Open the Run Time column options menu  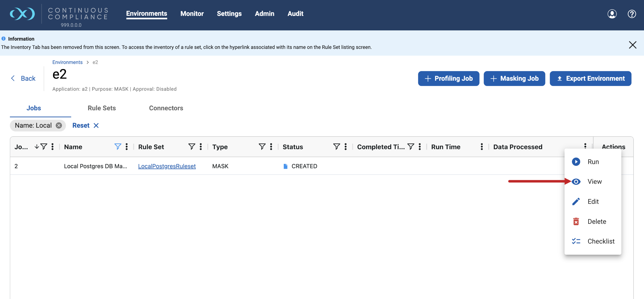coord(482,147)
